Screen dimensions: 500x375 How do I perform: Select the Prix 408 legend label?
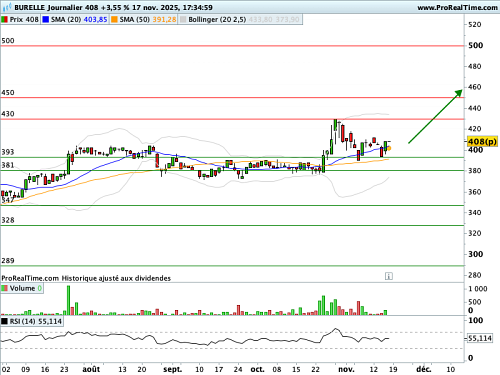[x=24, y=20]
